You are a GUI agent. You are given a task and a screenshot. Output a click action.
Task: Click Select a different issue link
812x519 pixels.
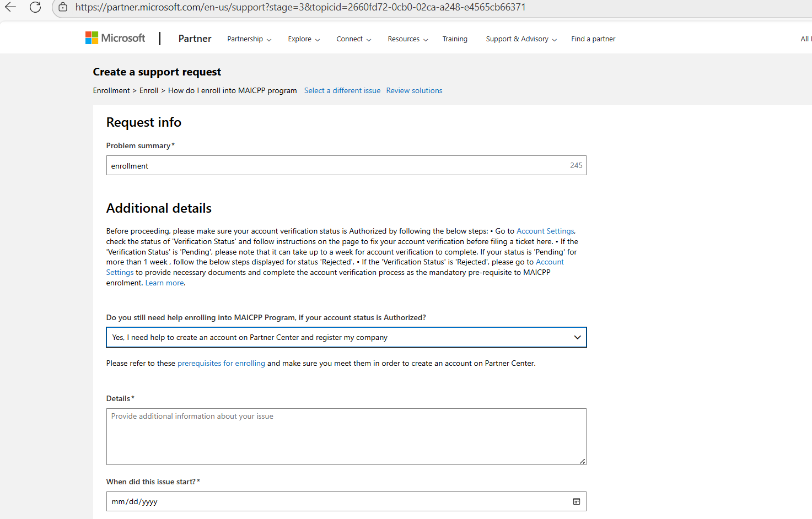click(x=342, y=90)
